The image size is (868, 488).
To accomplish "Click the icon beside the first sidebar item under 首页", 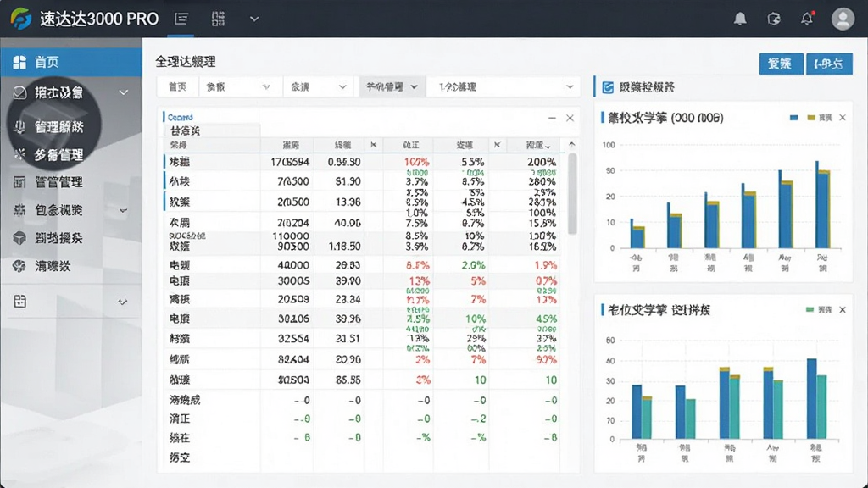I will (19, 92).
